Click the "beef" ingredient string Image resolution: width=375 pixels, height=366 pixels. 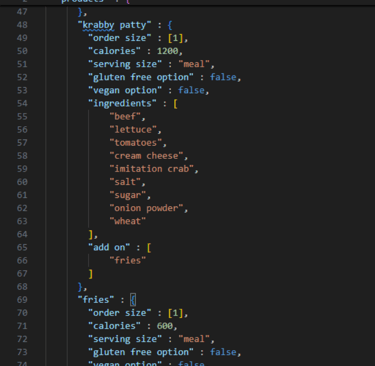125,116
